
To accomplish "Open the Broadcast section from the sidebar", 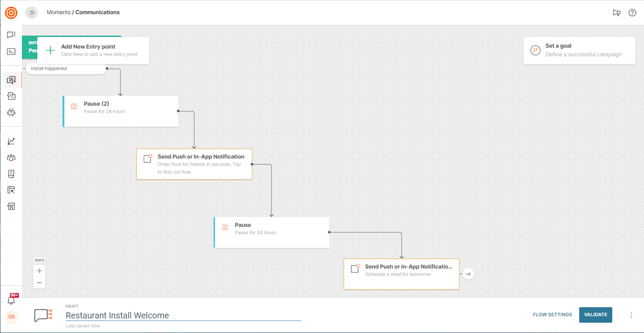I will point(11,96).
